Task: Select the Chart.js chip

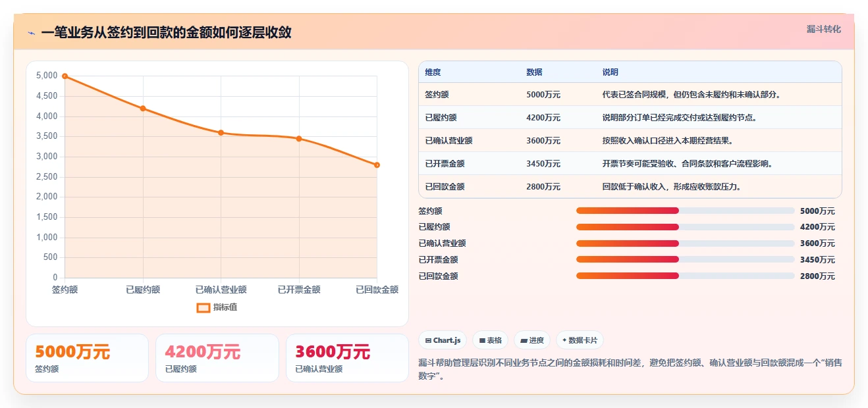Action: (443, 340)
